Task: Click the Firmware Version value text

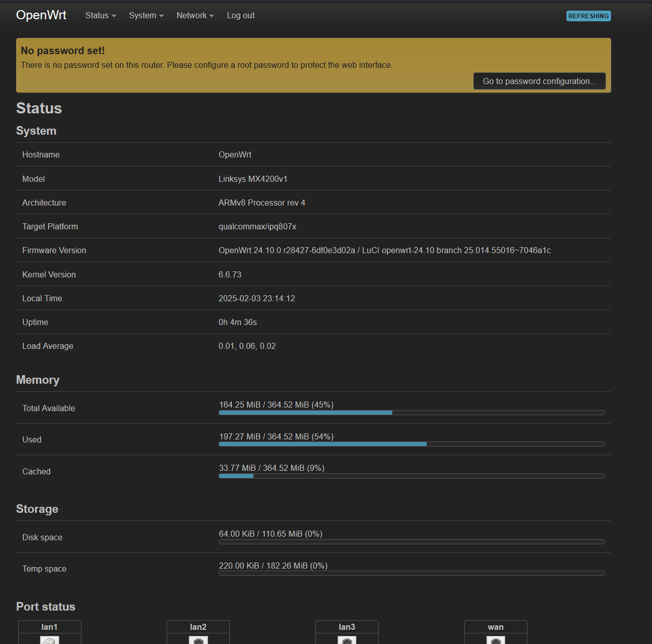Action: [x=384, y=250]
